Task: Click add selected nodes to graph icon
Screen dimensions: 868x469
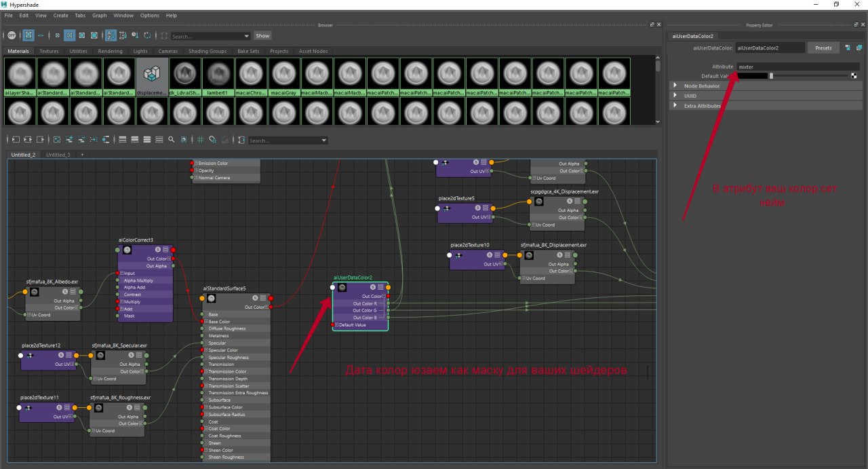Action: tap(69, 140)
